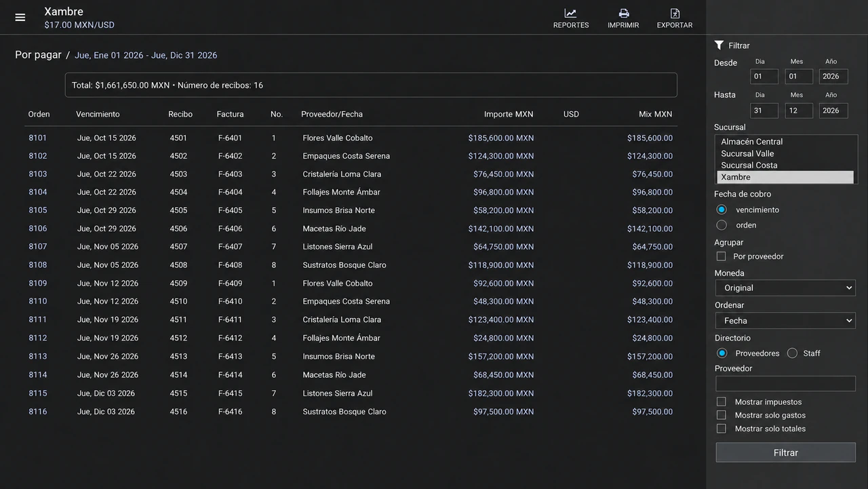Check Mostrar solo totales
This screenshot has width=868, height=489.
coord(721,429)
